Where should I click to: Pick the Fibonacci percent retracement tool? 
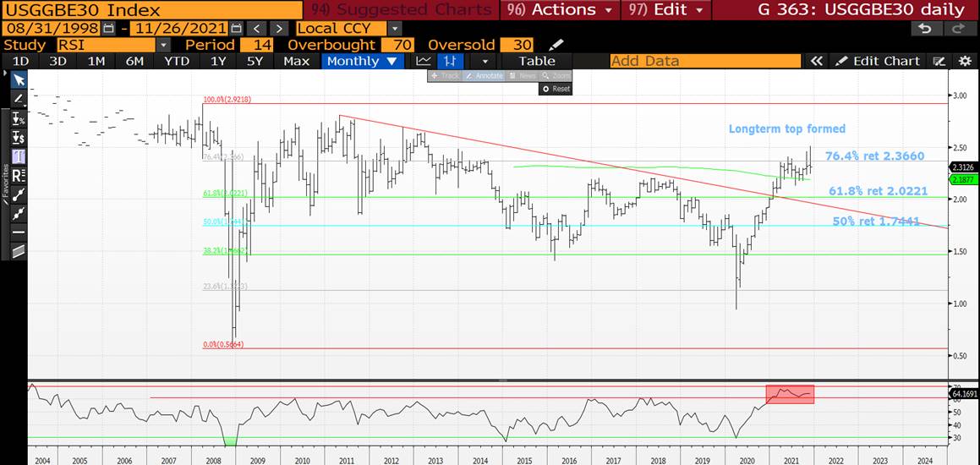point(19,118)
